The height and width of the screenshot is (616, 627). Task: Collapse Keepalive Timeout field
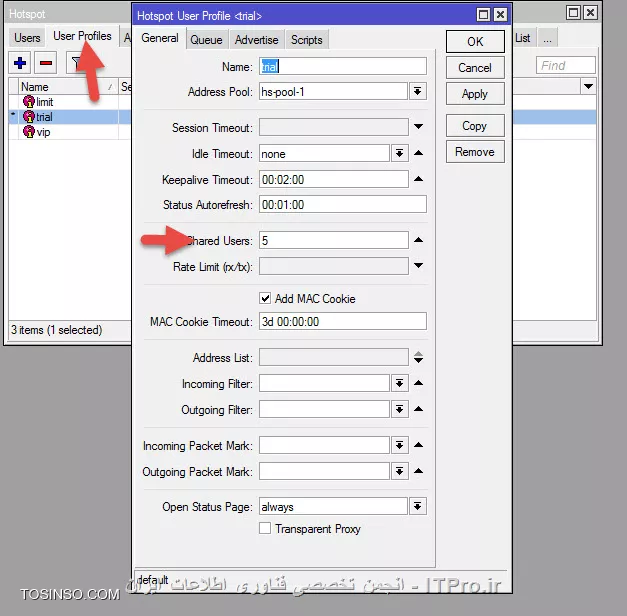point(418,179)
